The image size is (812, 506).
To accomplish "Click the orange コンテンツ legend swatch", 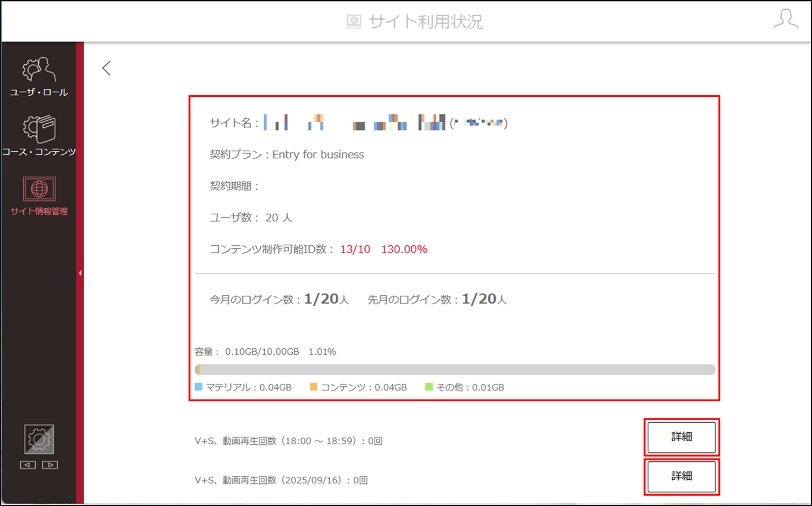I will coord(314,387).
